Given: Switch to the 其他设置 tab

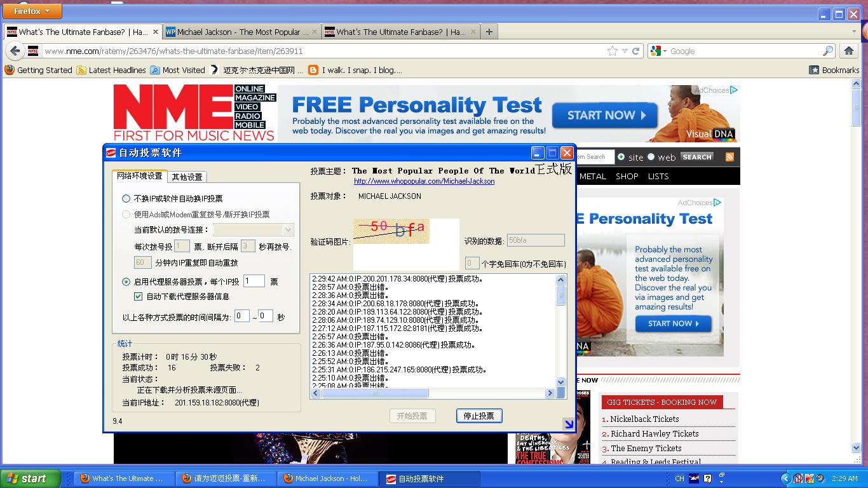Looking at the screenshot, I should 187,177.
